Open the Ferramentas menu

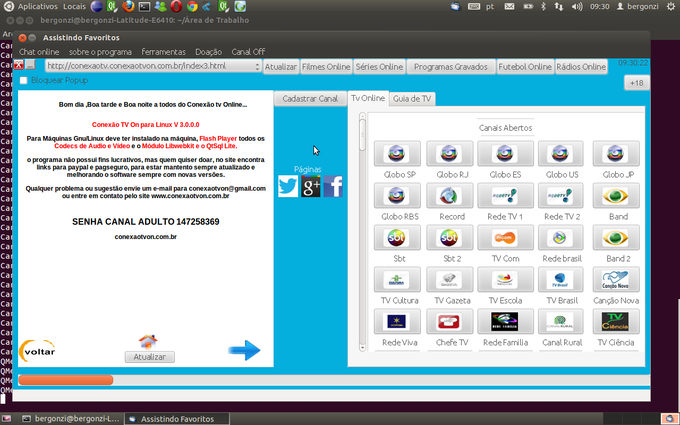[163, 52]
